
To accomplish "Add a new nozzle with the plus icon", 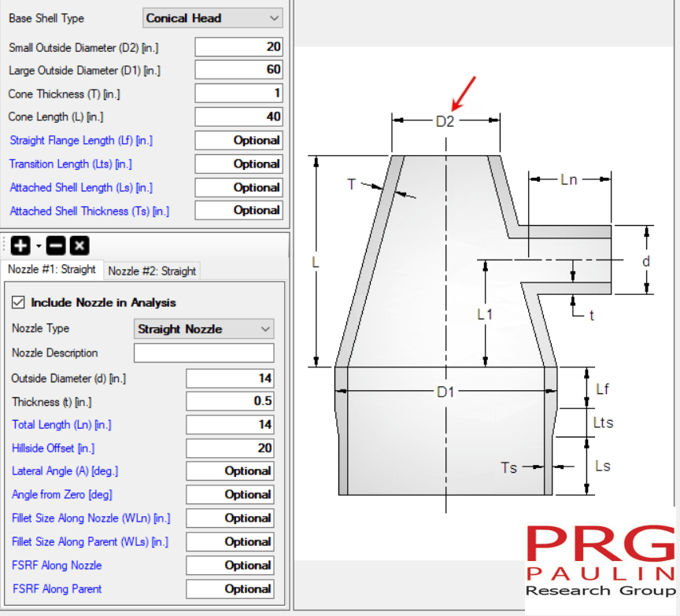I will pos(20,245).
